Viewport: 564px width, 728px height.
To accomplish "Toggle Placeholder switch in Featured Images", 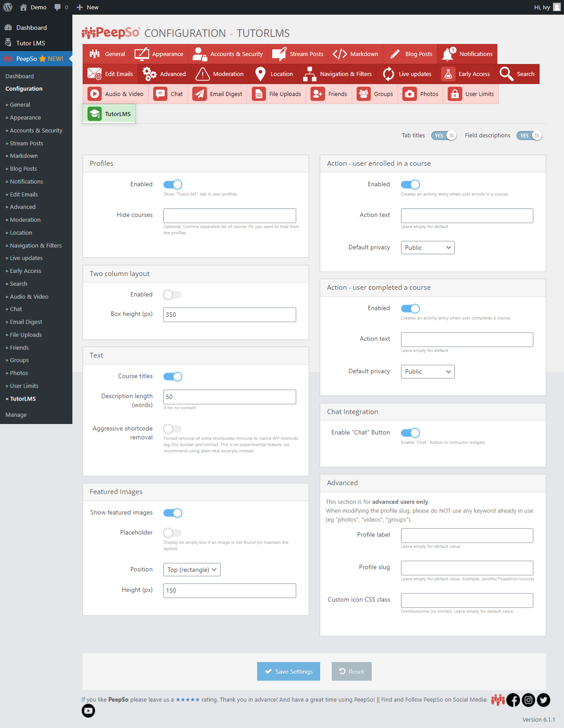I will [173, 532].
